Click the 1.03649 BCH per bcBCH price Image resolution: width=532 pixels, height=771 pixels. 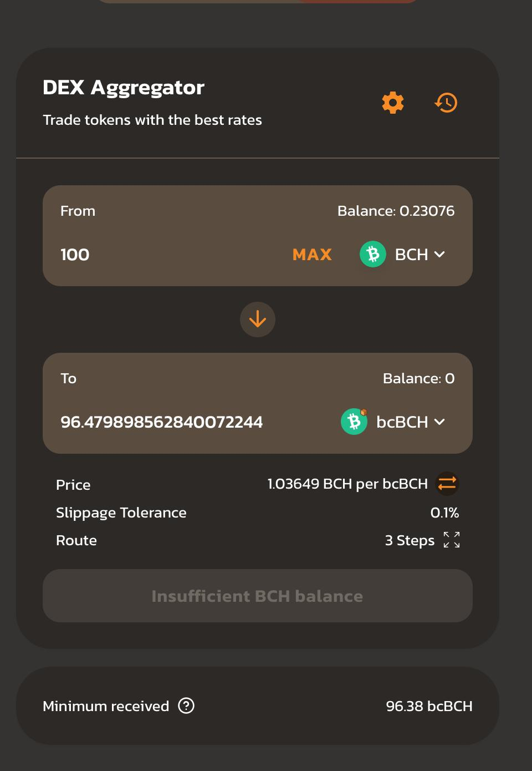point(347,484)
